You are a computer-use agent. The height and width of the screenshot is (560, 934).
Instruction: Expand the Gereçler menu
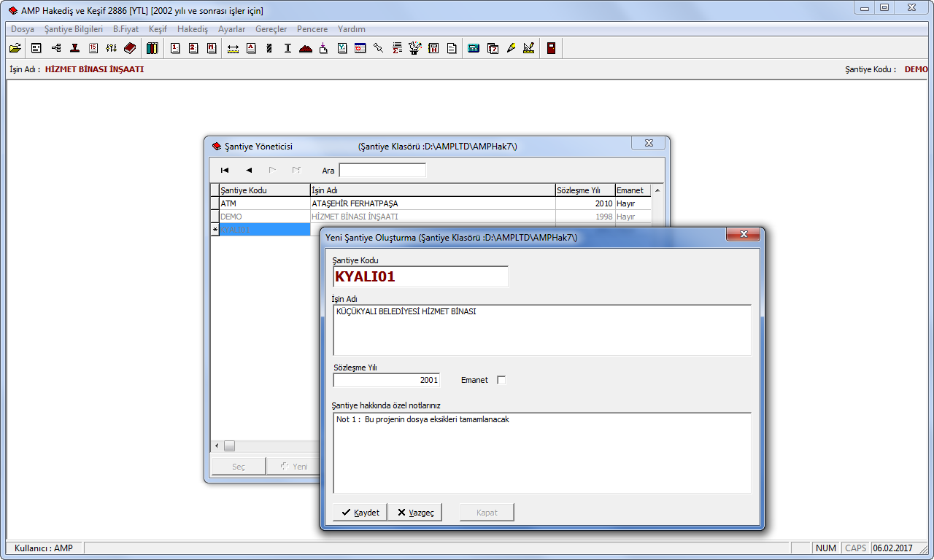[271, 29]
